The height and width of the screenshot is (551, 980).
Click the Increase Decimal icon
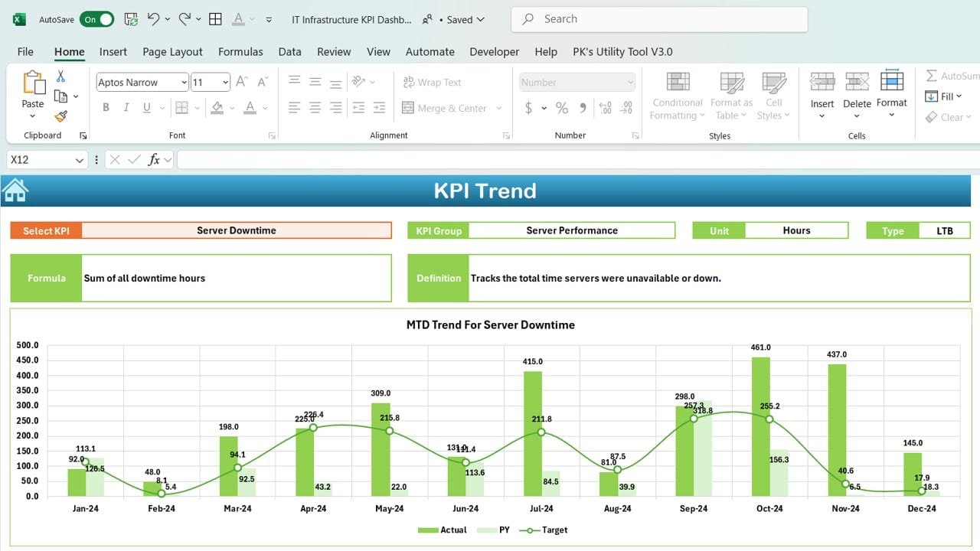(605, 108)
